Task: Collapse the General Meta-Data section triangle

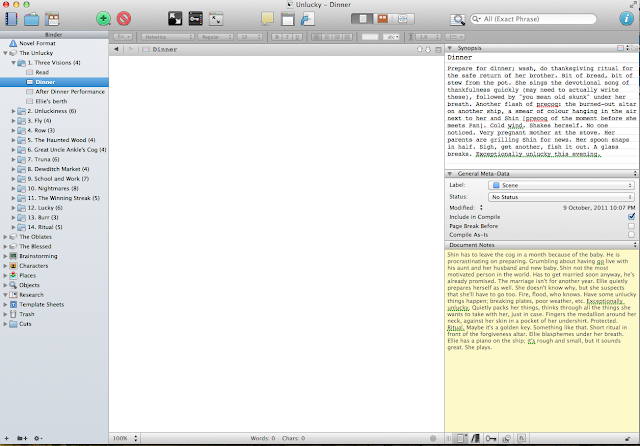Action: tap(449, 174)
